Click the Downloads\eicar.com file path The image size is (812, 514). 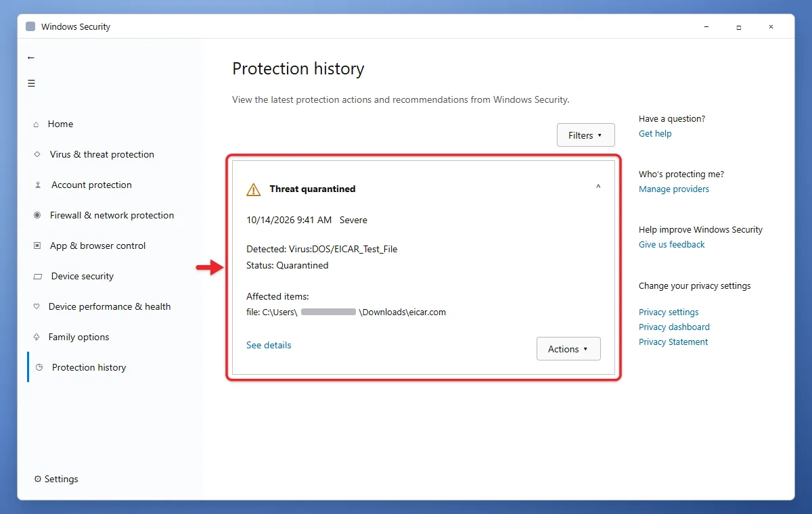(403, 312)
